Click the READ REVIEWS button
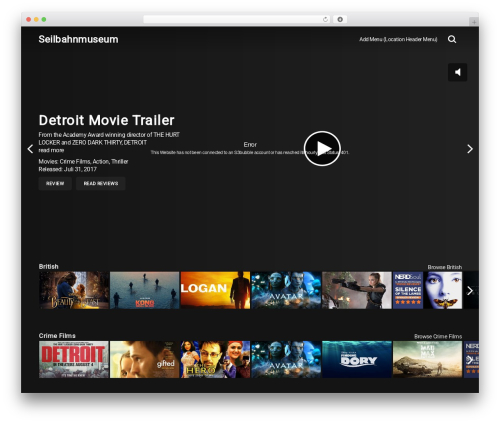This screenshot has height=423, width=500. [101, 183]
